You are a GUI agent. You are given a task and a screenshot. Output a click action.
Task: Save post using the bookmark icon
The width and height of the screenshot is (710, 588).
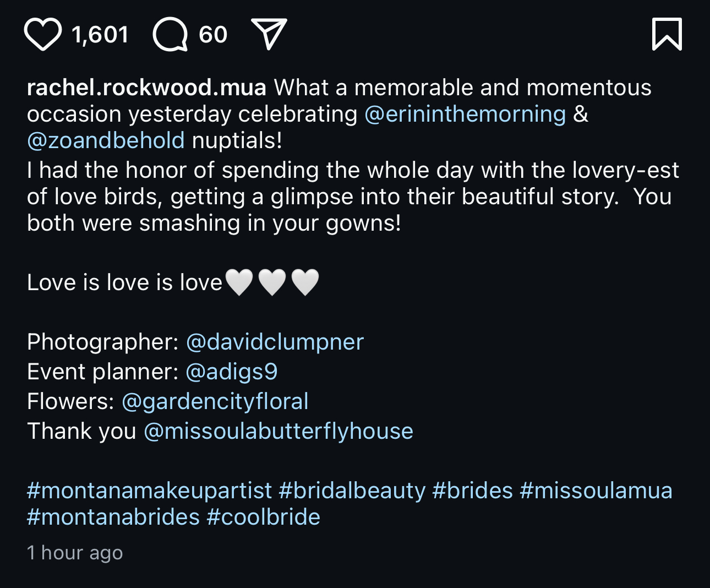[667, 34]
